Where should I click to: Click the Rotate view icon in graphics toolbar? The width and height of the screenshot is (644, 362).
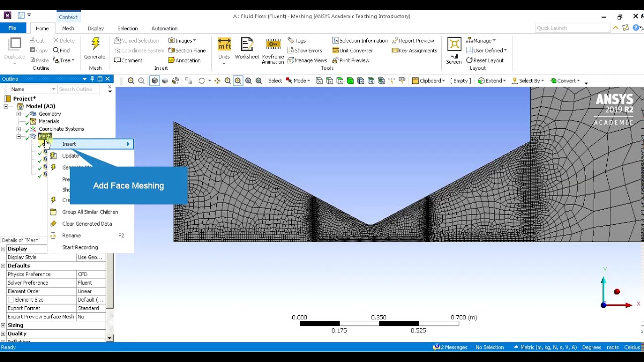tap(202, 80)
